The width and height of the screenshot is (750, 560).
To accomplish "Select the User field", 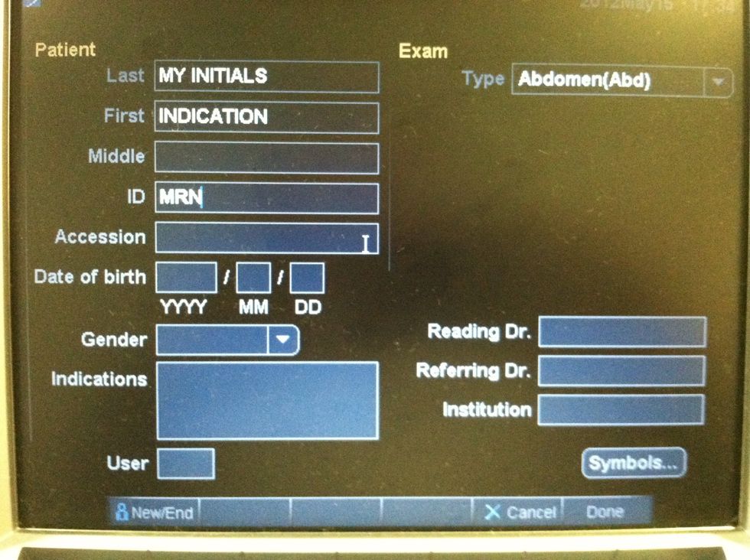I will [185, 464].
